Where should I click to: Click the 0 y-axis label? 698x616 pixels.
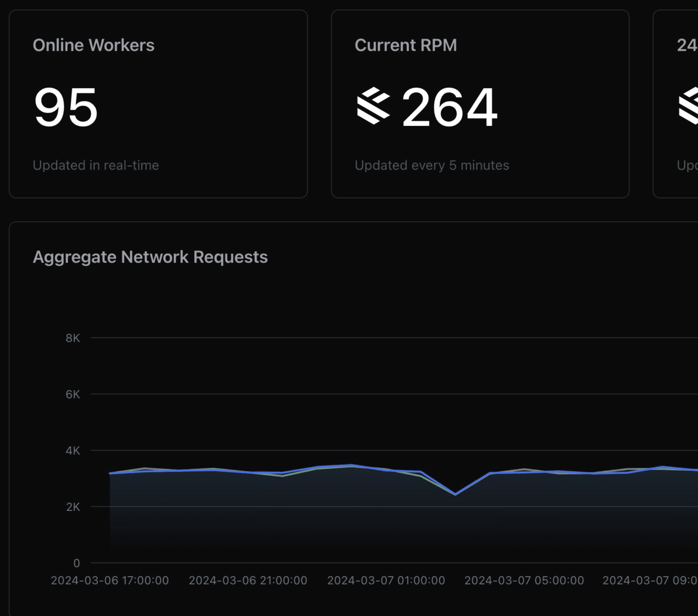pos(77,563)
